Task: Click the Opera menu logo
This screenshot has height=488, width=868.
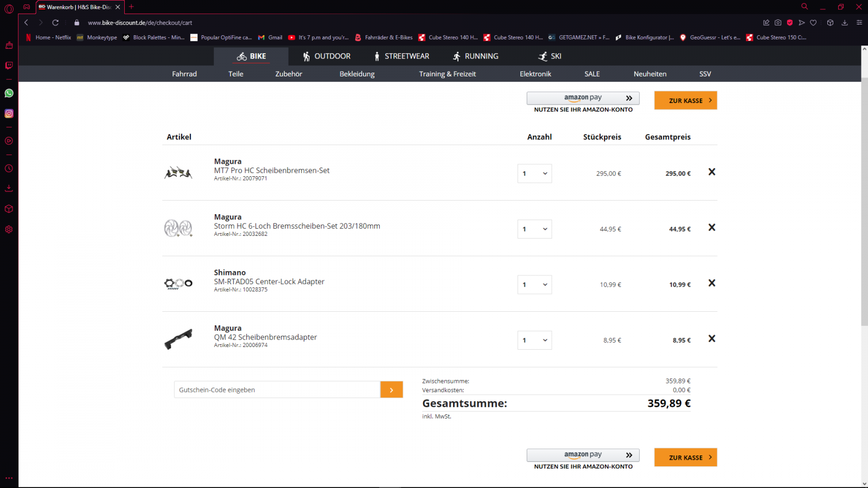Action: click(x=9, y=9)
